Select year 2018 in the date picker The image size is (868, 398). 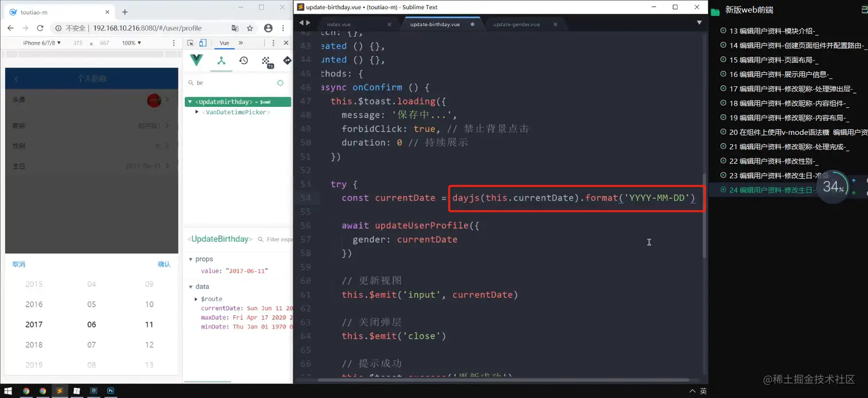(34, 345)
